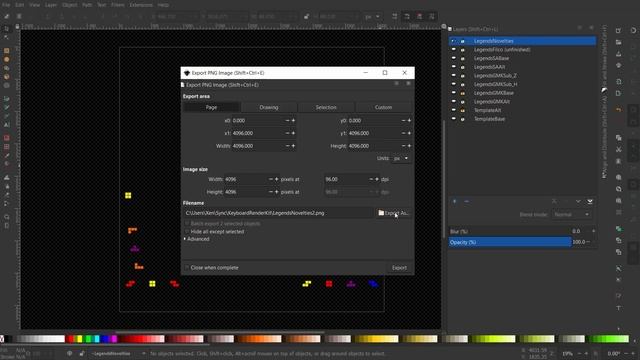Toggle visibility of LegendsGMKSub_Z layer
The image size is (640, 360).
point(453,76)
